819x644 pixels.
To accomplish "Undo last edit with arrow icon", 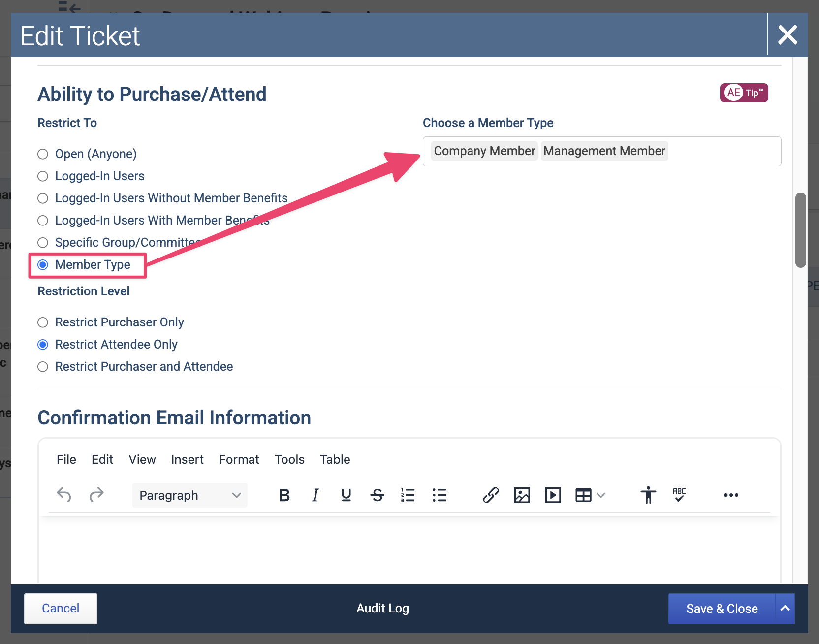I will 64,494.
